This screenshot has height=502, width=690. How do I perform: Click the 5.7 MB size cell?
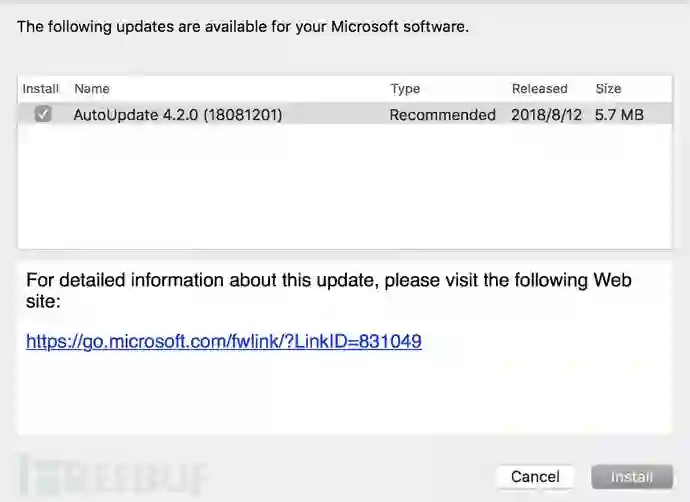click(619, 115)
